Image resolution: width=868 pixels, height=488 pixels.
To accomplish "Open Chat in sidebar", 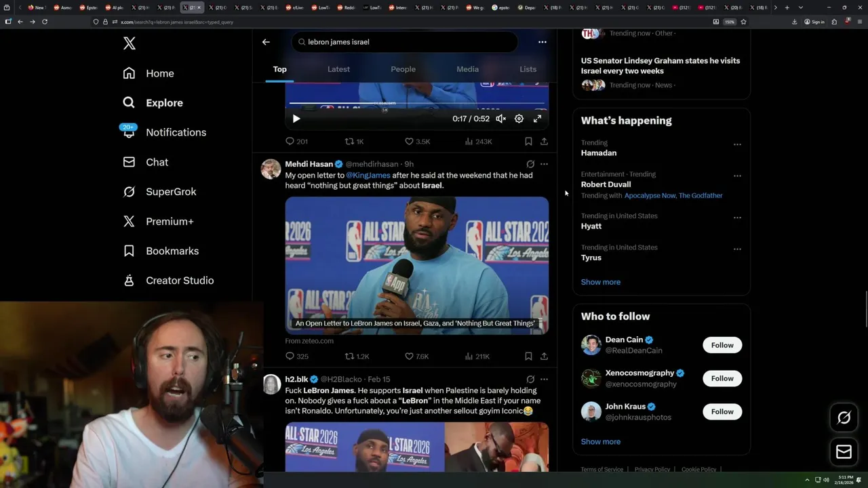I will click(x=145, y=162).
